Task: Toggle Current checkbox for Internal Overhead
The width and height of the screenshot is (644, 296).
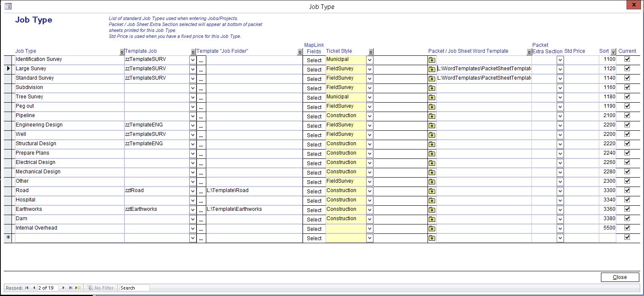Action: click(627, 228)
